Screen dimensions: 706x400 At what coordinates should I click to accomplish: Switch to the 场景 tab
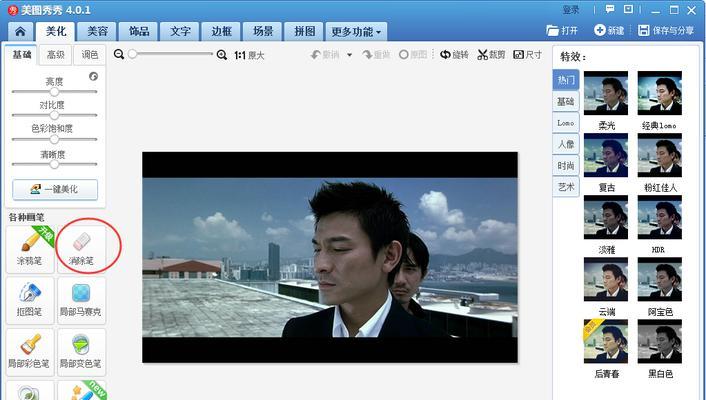[263, 32]
